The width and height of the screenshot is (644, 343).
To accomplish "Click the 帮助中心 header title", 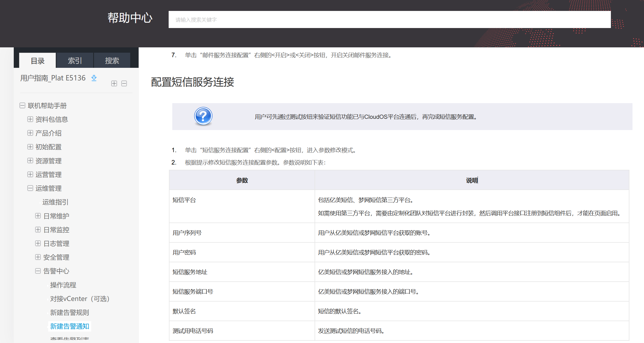I will pyautogui.click(x=130, y=18).
